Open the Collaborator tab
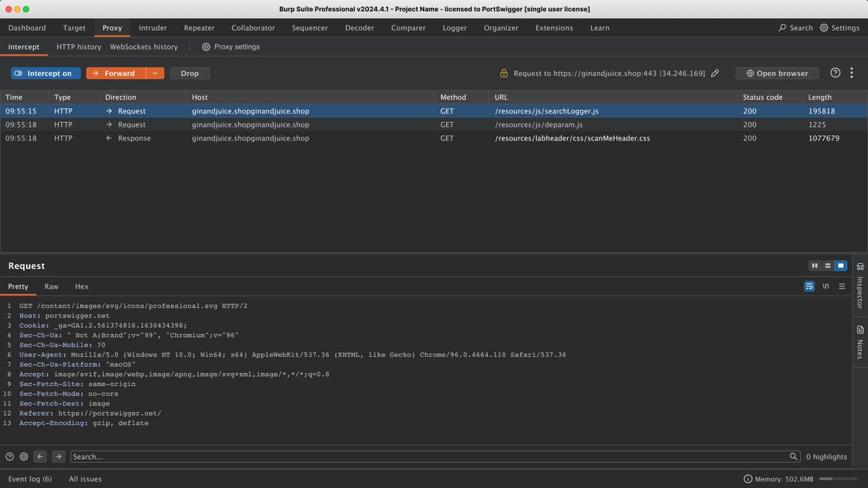This screenshot has height=488, width=868. click(253, 28)
